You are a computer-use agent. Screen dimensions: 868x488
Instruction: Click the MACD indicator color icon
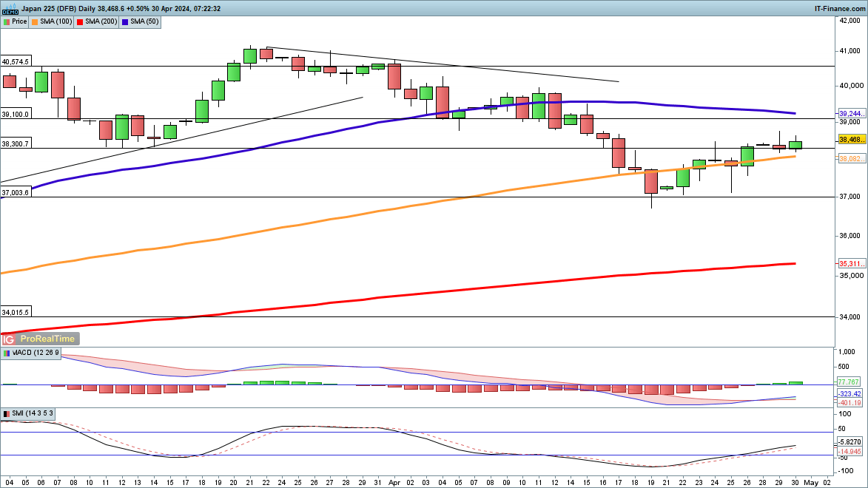click(6, 354)
